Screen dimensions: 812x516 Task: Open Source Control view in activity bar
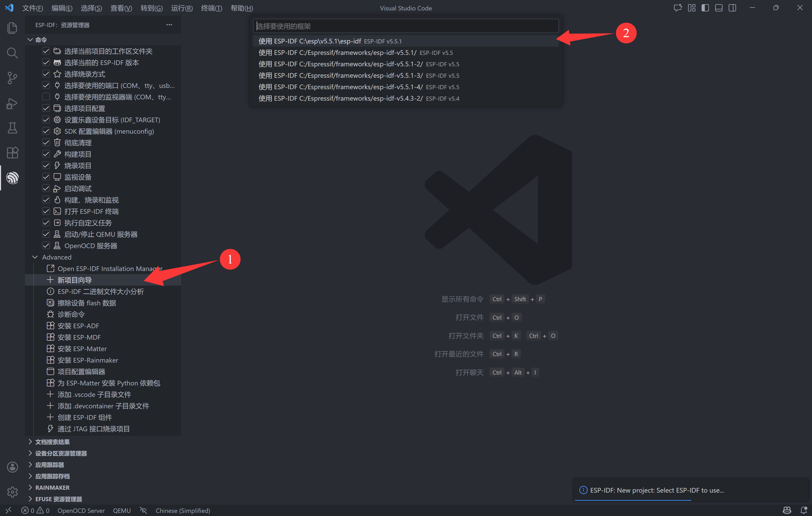12,78
